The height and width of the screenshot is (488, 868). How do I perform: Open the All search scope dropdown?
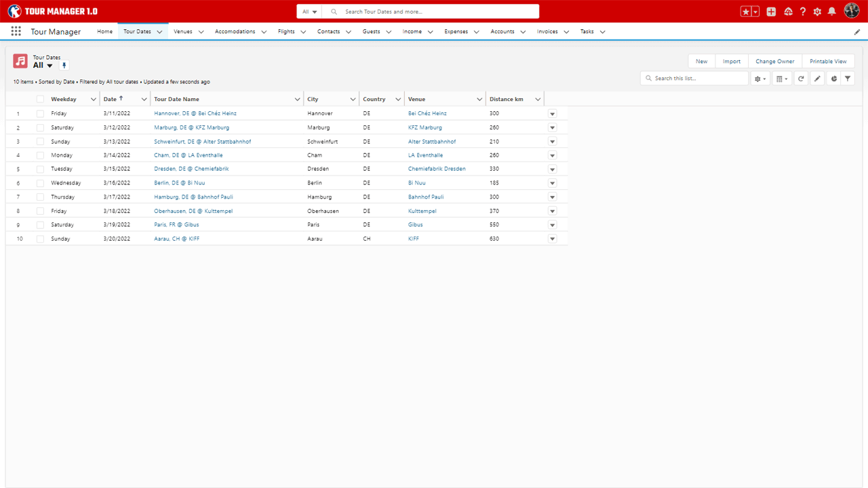[x=309, y=12]
